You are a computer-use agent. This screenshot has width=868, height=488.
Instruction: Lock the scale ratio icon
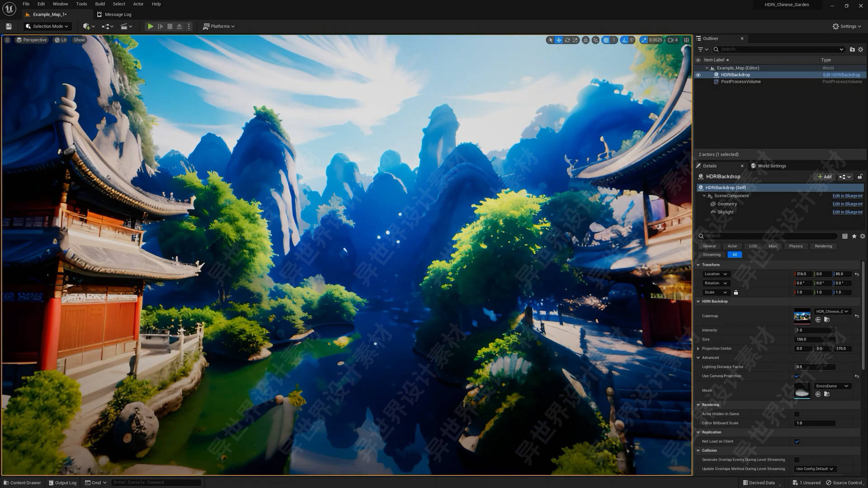pyautogui.click(x=736, y=292)
